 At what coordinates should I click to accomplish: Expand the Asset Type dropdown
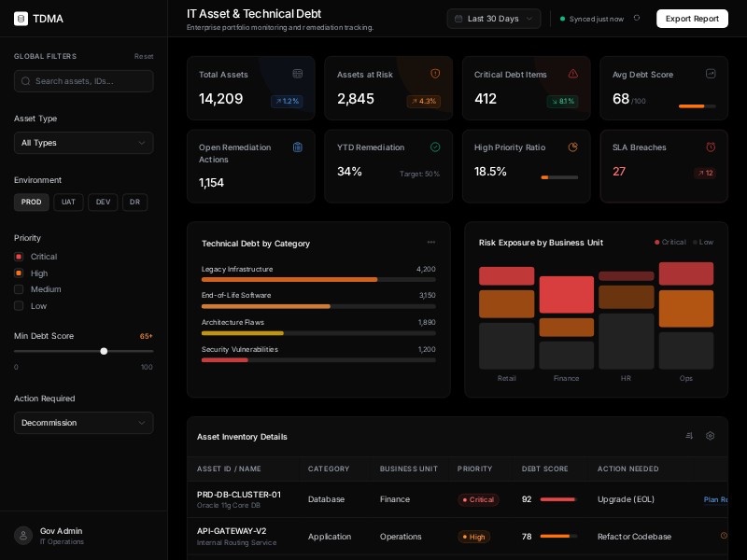(x=83, y=143)
